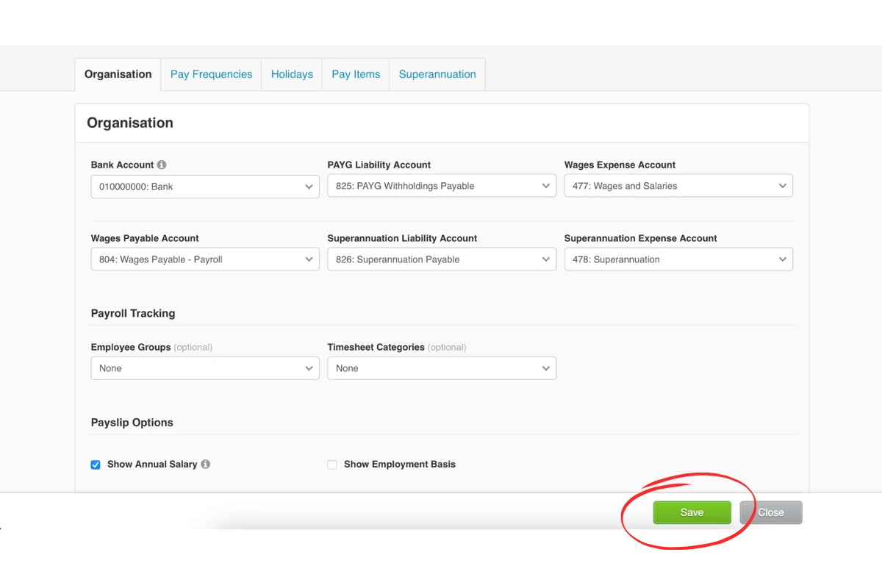The height and width of the screenshot is (588, 882).
Task: Select the Organisation tab
Action: (118, 74)
